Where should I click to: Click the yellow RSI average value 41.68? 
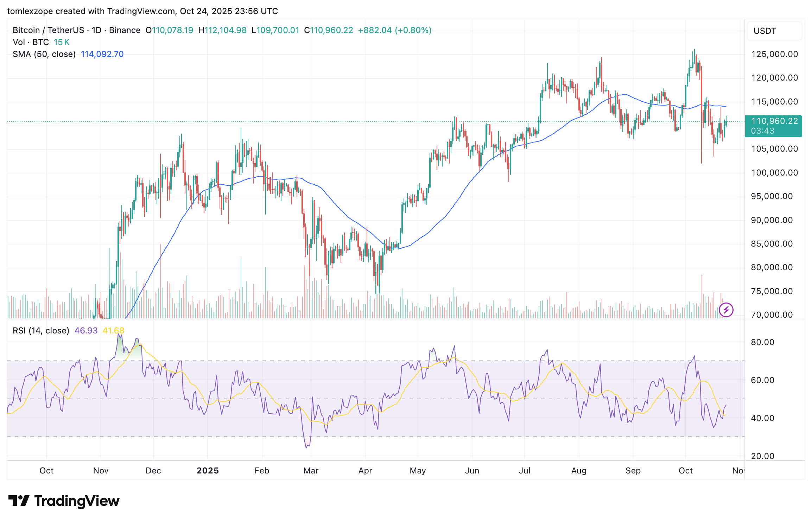pyautogui.click(x=113, y=331)
